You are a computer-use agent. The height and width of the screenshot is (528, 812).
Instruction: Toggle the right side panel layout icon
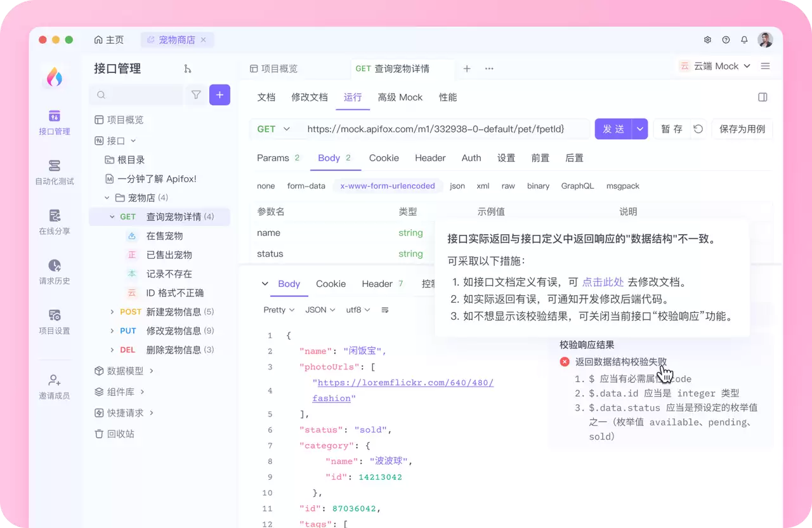pyautogui.click(x=763, y=97)
